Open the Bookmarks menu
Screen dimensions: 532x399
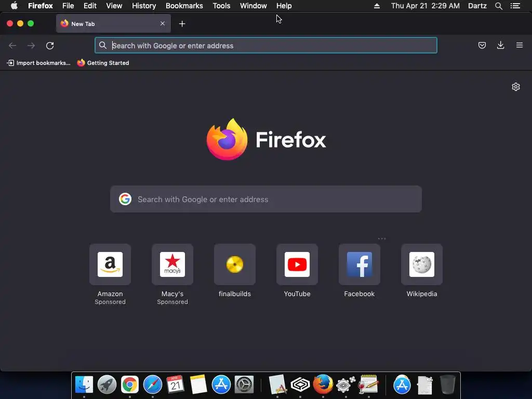184,6
